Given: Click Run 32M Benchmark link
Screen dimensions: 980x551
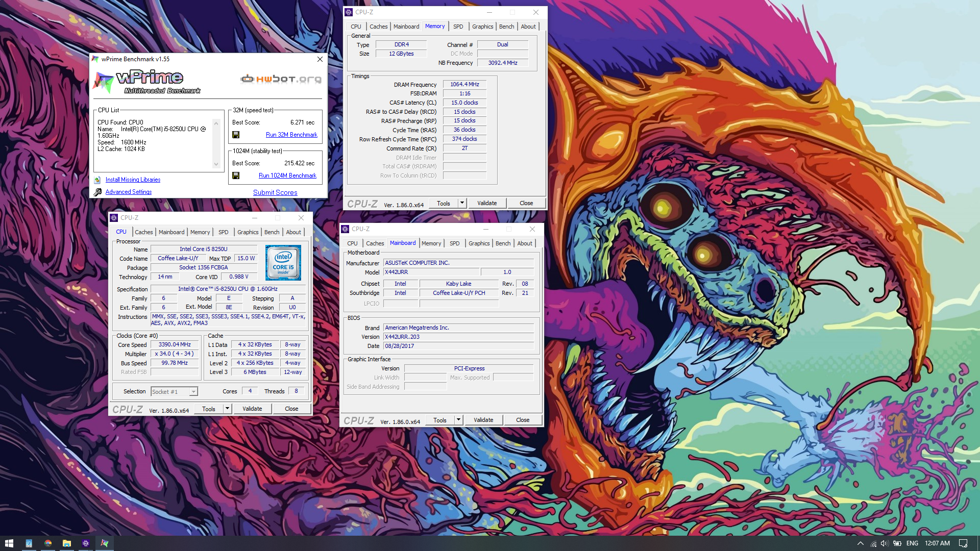Looking at the screenshot, I should pos(291,135).
